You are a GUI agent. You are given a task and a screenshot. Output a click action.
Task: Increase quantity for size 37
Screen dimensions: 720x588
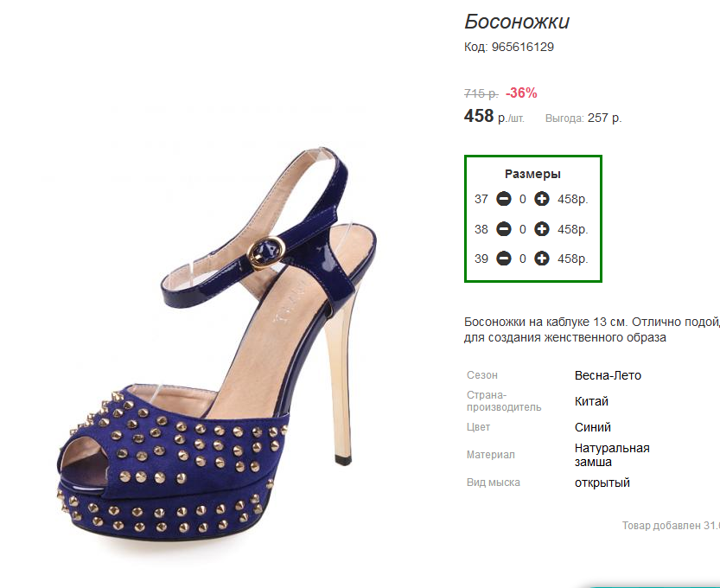pyautogui.click(x=542, y=199)
